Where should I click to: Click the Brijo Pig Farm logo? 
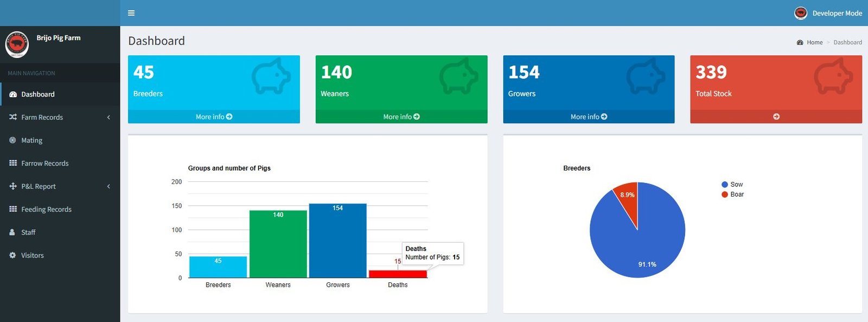(17, 45)
